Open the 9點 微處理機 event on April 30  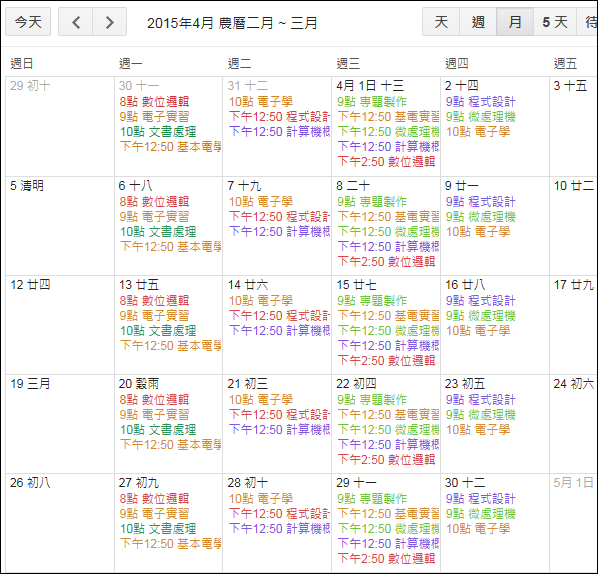(x=481, y=514)
